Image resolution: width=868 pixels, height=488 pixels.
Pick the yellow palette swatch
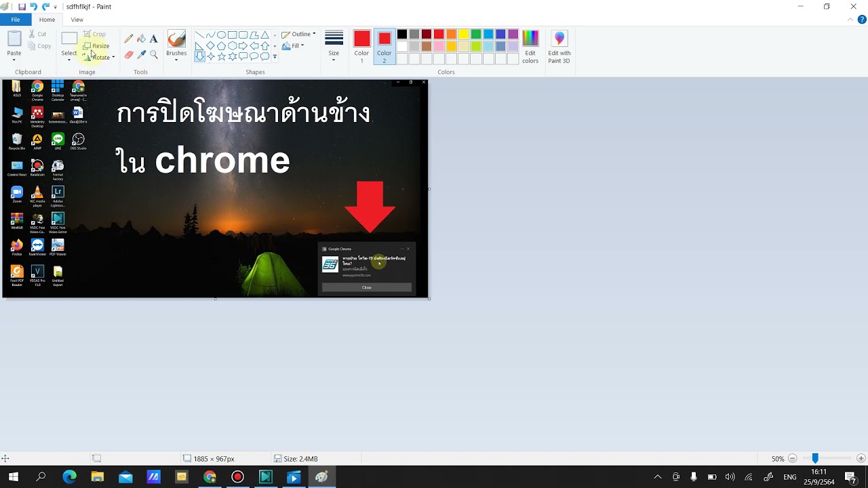pyautogui.click(x=463, y=35)
